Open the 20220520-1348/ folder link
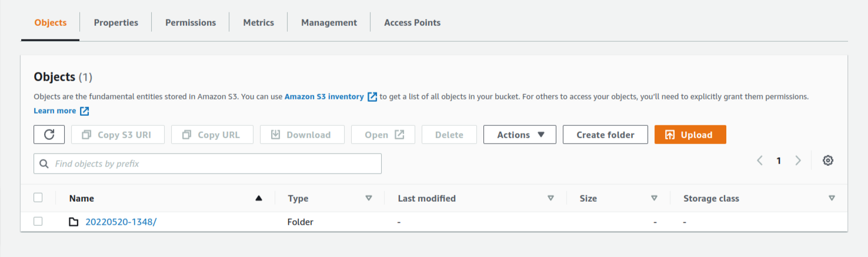The height and width of the screenshot is (257, 868). tap(121, 222)
